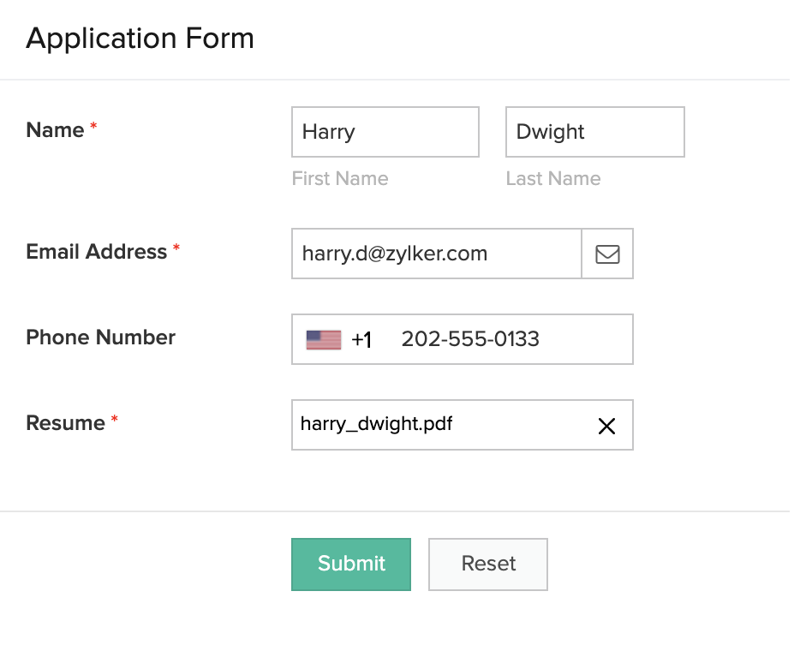Click the US flag country icon
This screenshot has width=812, height=663.
[323, 340]
